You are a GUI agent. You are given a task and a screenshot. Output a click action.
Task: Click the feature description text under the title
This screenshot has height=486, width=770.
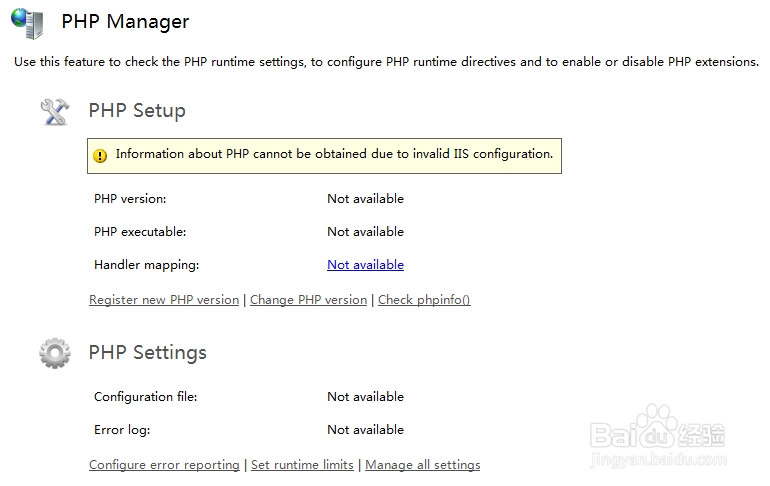pos(386,62)
